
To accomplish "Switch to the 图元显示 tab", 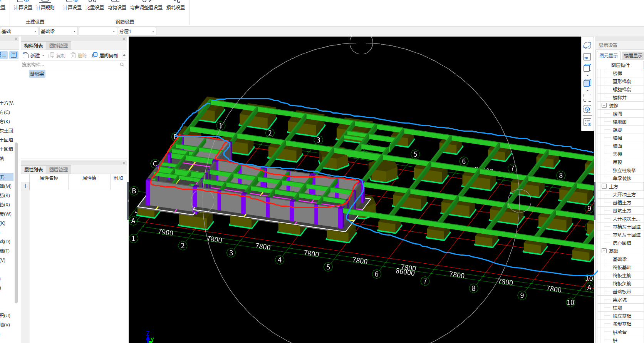I will pyautogui.click(x=609, y=55).
